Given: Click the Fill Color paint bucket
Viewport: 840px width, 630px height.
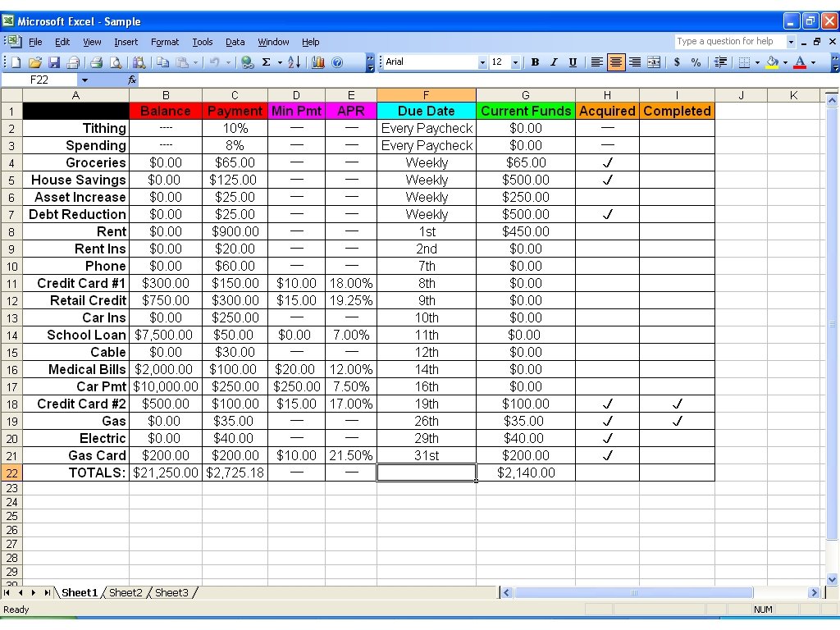Looking at the screenshot, I should (772, 62).
